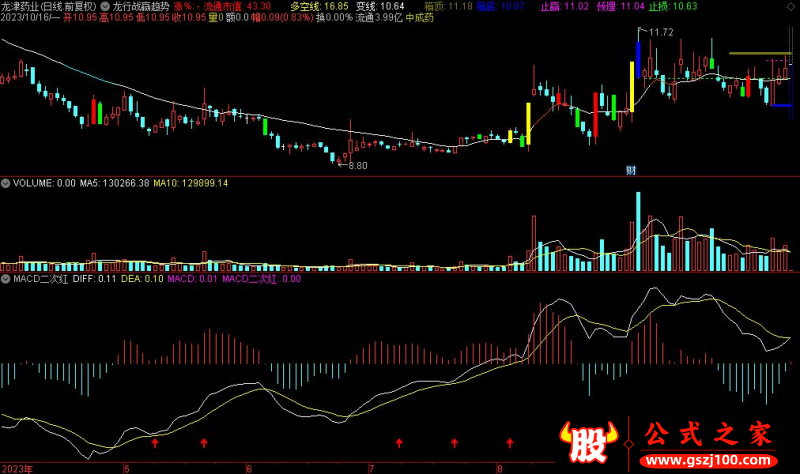Image resolution: width=800 pixels, height=474 pixels.
Task: Click the VOLUME: 0.00 label
Action: 44,183
